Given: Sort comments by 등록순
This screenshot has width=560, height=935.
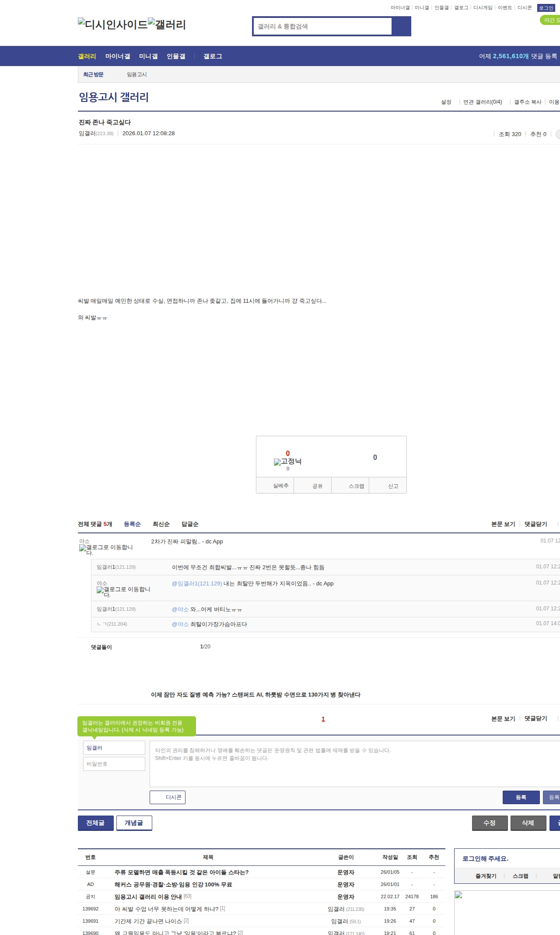Looking at the screenshot, I should (132, 524).
